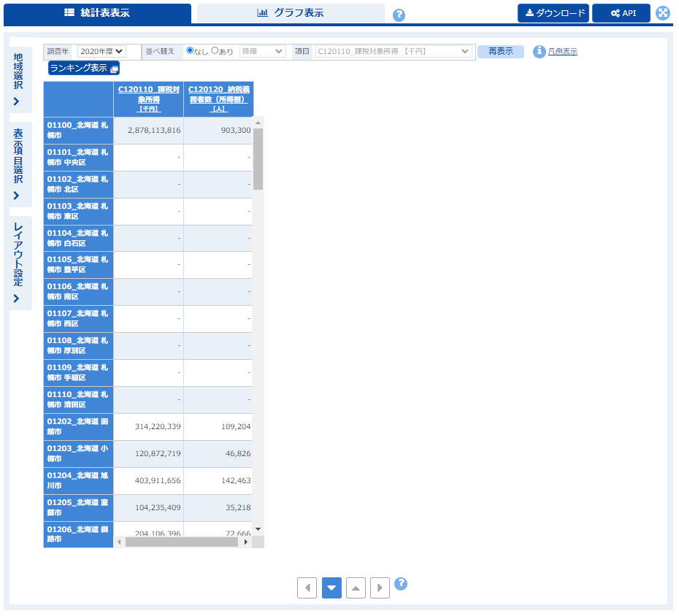Switch to the グラフ表示 tab
679x616 pixels.
click(x=291, y=13)
